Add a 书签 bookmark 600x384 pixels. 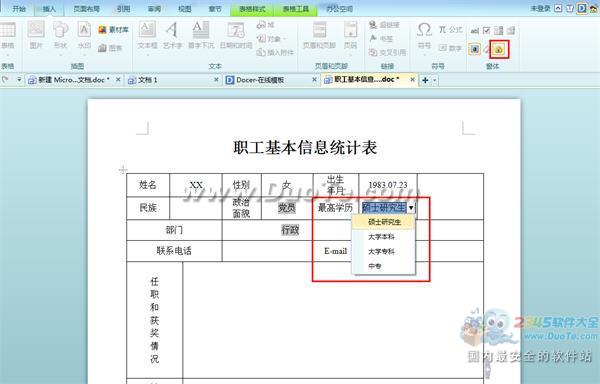pos(382,39)
